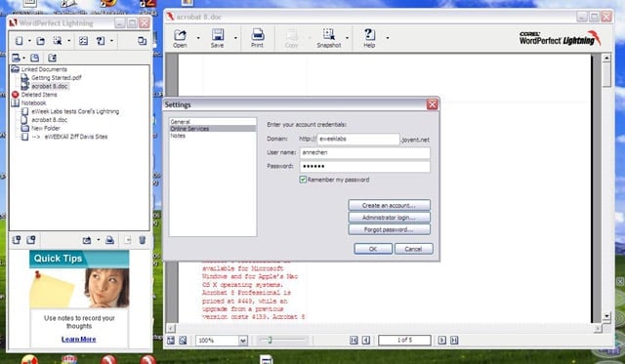Viewport: 625px width, 364px height.
Task: Expand the arrow next to the viewer Help button
Action: 388,38
